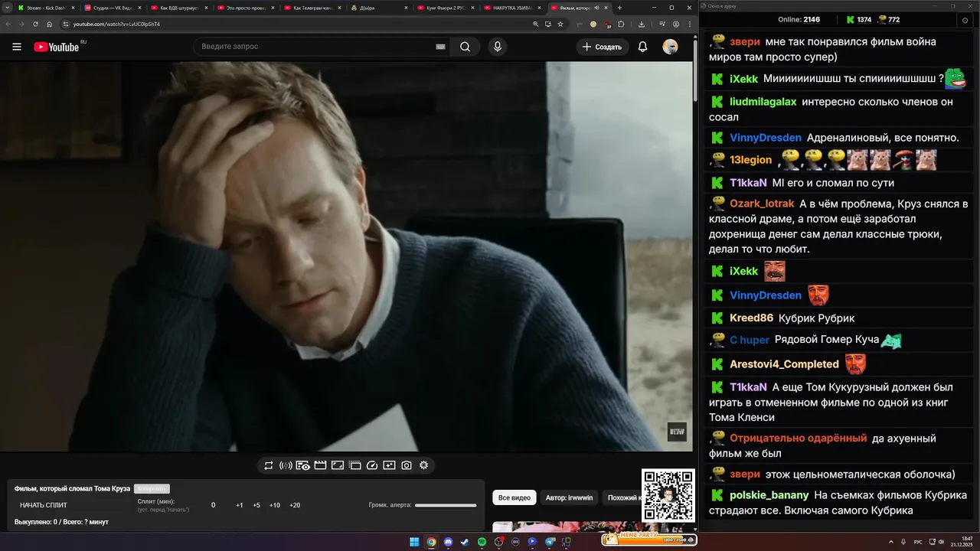Add +5 minutes to split
This screenshot has width=980, height=551.
(x=256, y=505)
